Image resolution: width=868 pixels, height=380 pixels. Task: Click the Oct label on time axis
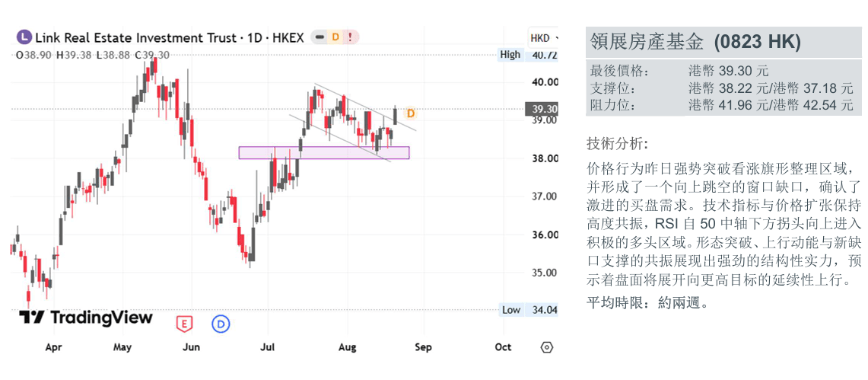coord(503,348)
